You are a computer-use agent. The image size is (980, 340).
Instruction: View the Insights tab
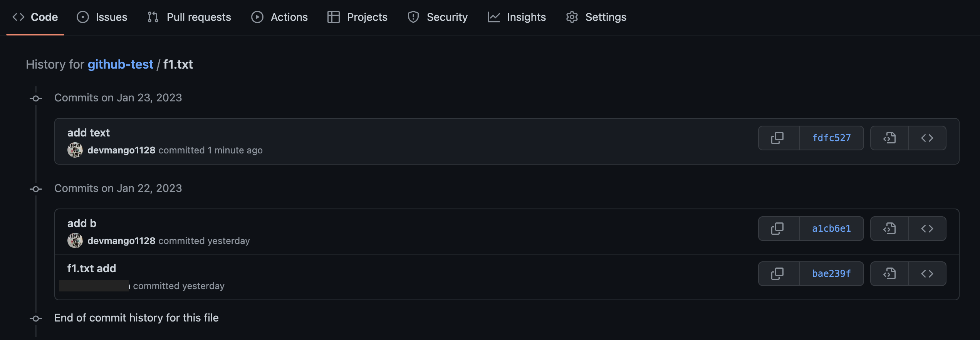tap(517, 17)
